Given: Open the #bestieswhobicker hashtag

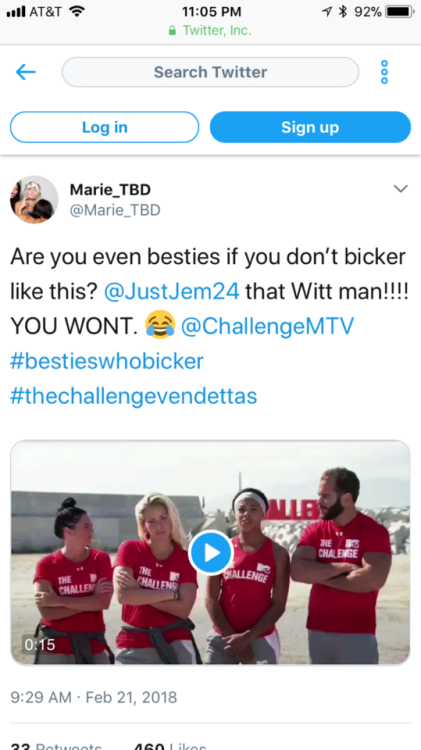Looking at the screenshot, I should (x=107, y=361).
